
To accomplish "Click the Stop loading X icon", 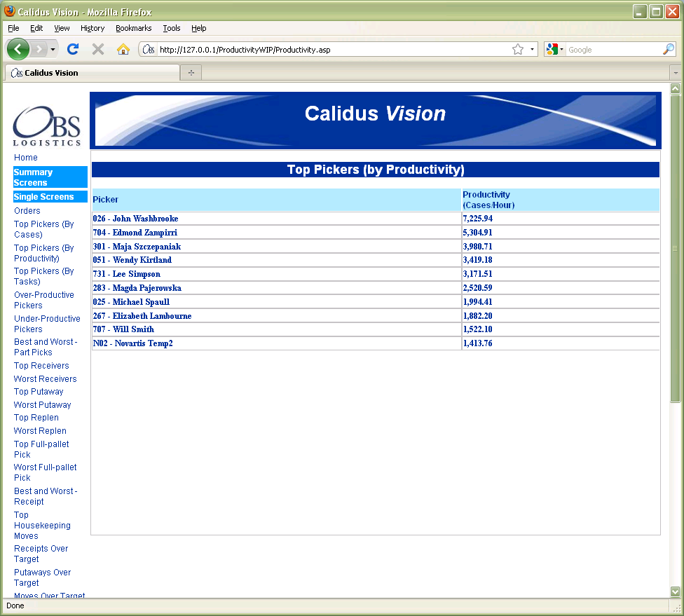I will [98, 49].
